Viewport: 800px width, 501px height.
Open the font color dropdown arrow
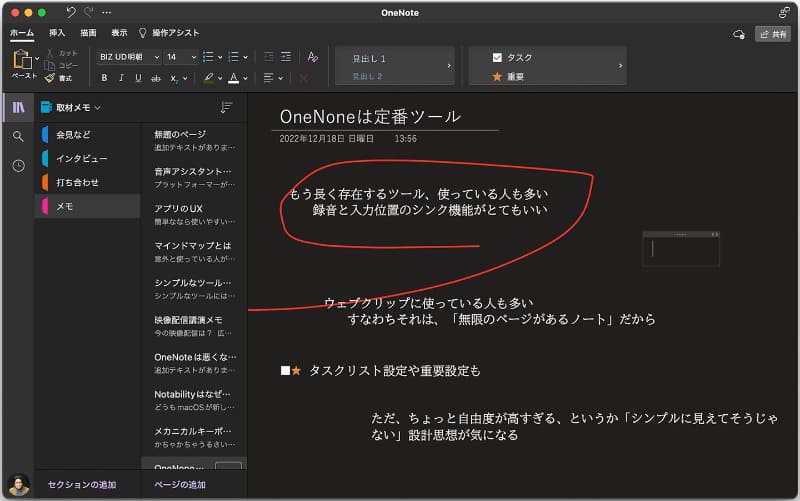click(x=245, y=79)
